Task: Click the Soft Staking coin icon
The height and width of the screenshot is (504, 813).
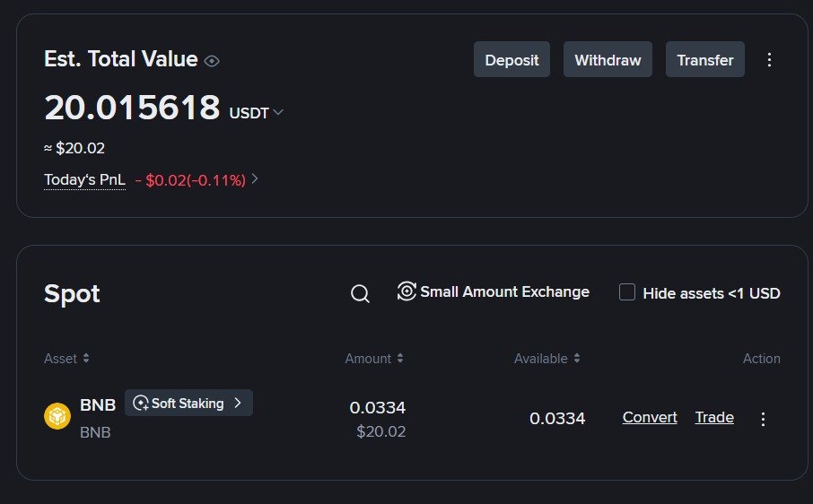Action: [x=141, y=403]
